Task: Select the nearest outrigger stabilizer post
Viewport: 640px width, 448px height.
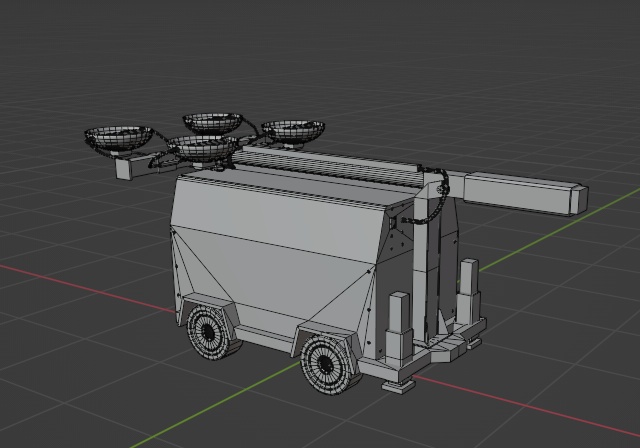Action: point(399,330)
